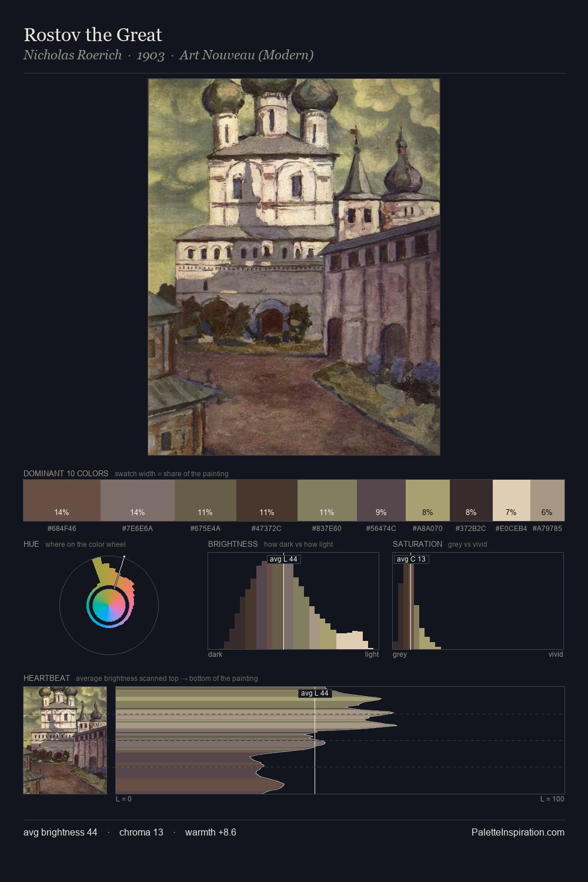Screen dimensions: 588x882
Task: Select the #56474C plum swatch
Action: tap(381, 500)
